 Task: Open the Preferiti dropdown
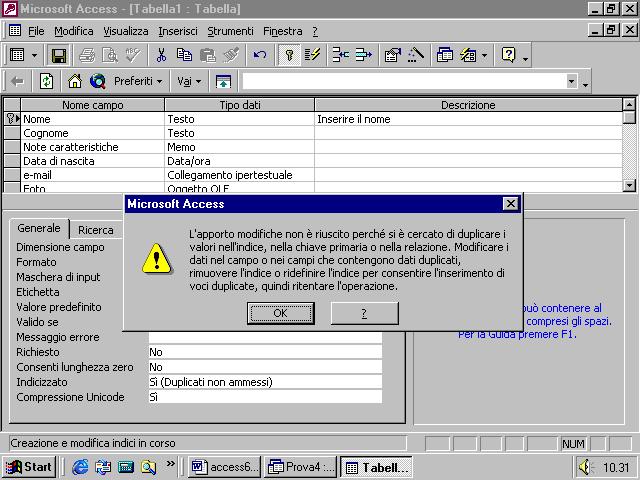click(138, 81)
